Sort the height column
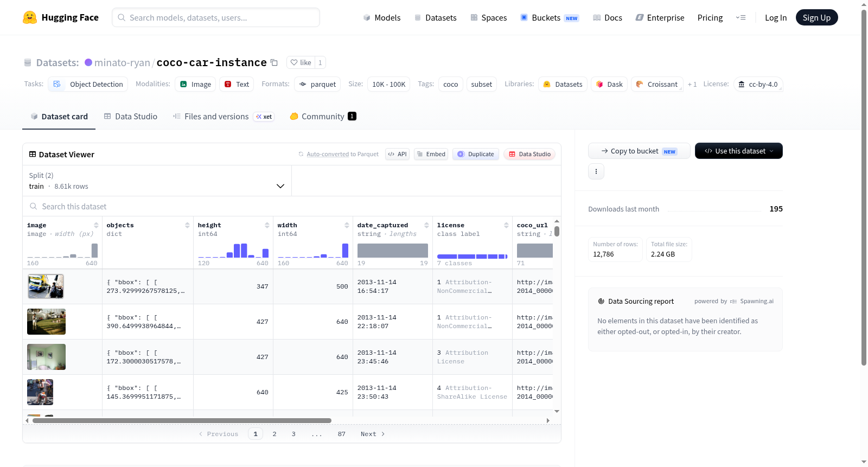The width and height of the screenshot is (868, 467). coord(267,225)
